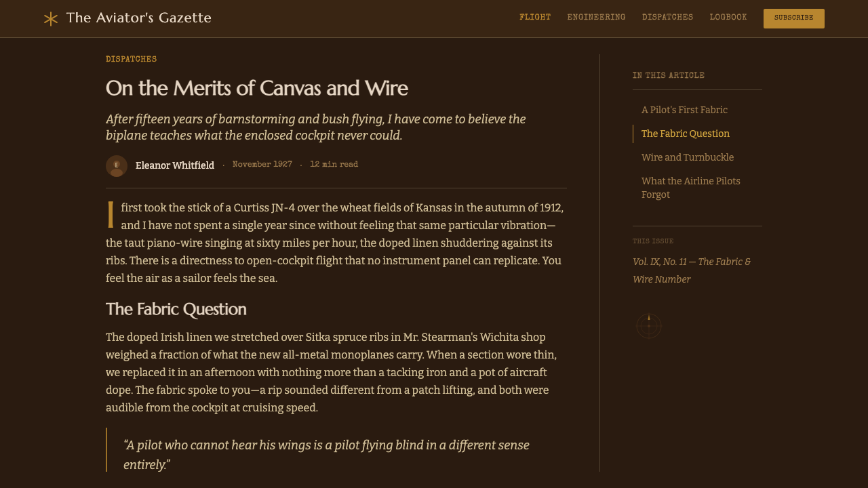
Task: Click the November 1927 publication date
Action: (x=262, y=165)
